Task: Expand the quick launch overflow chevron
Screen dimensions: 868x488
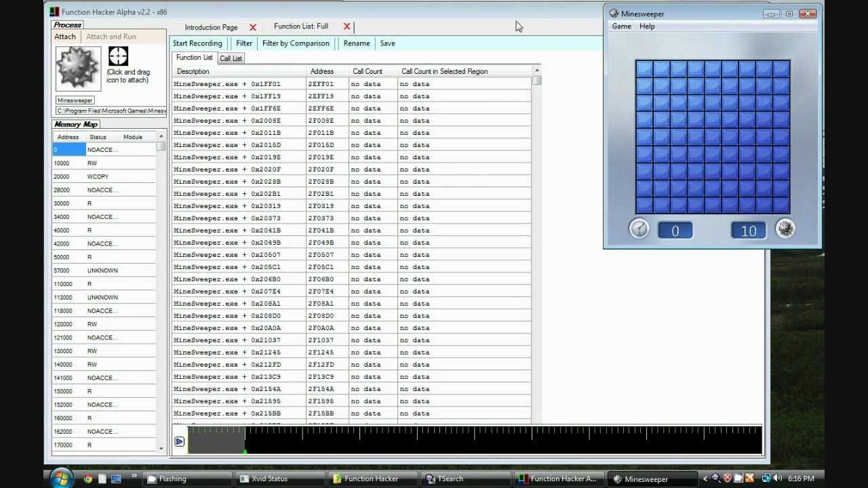Action: tap(134, 477)
